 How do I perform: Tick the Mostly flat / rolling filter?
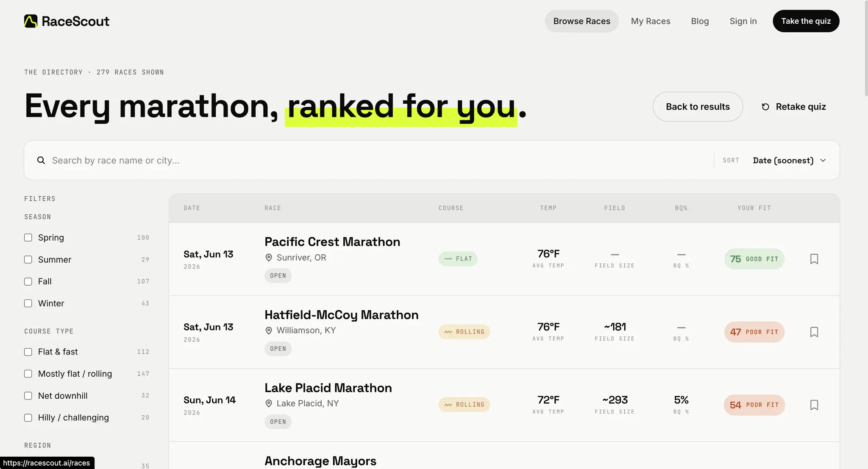pos(28,374)
